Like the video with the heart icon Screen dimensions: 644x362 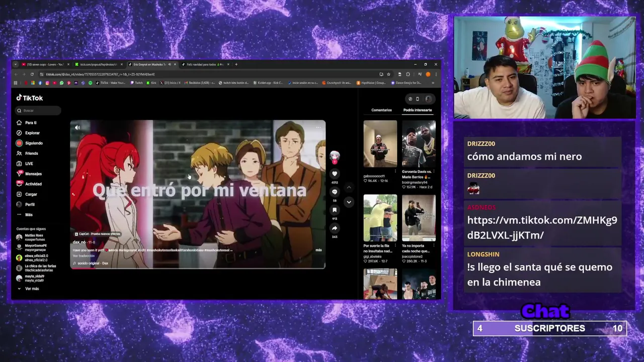click(335, 174)
